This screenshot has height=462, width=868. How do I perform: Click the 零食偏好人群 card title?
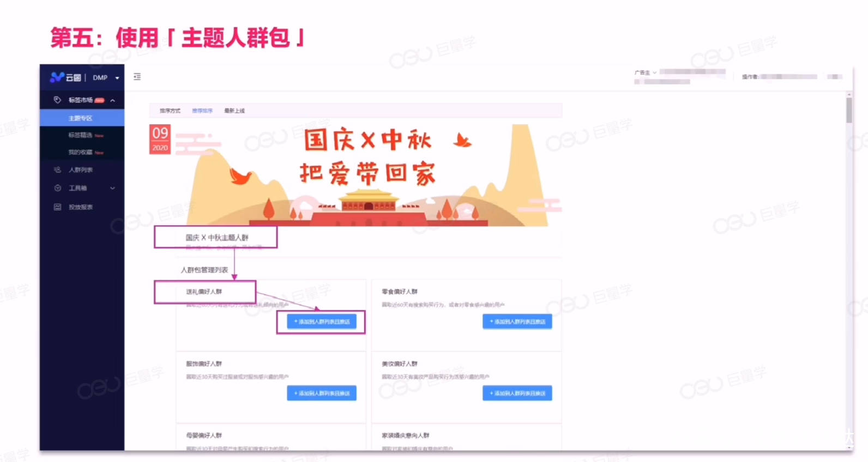(x=400, y=291)
